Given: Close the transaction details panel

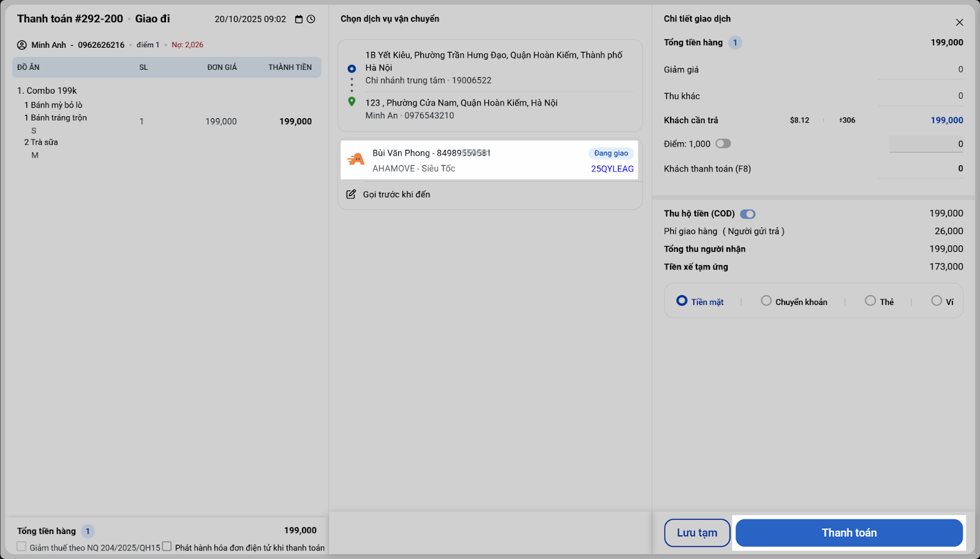Looking at the screenshot, I should pyautogui.click(x=959, y=23).
